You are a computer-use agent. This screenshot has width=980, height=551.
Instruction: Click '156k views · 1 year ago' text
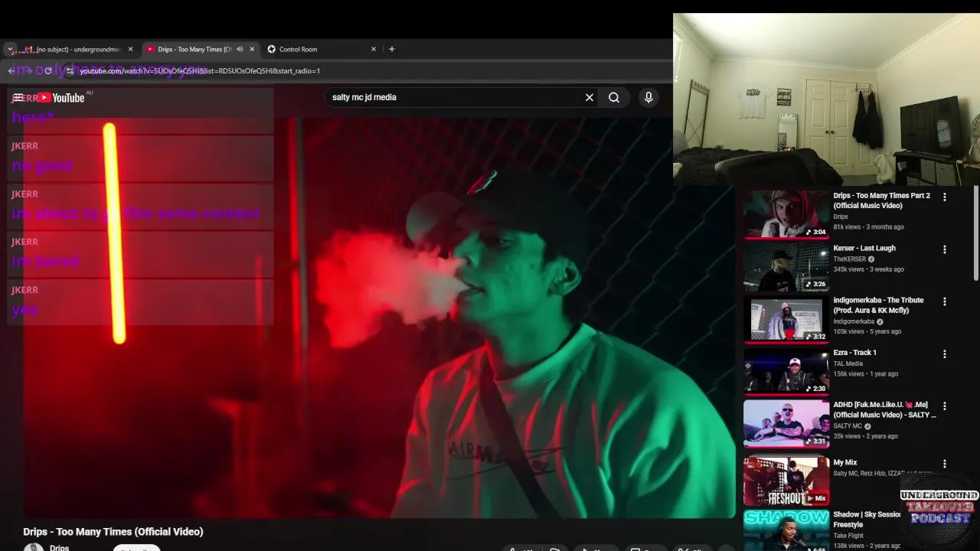866,374
